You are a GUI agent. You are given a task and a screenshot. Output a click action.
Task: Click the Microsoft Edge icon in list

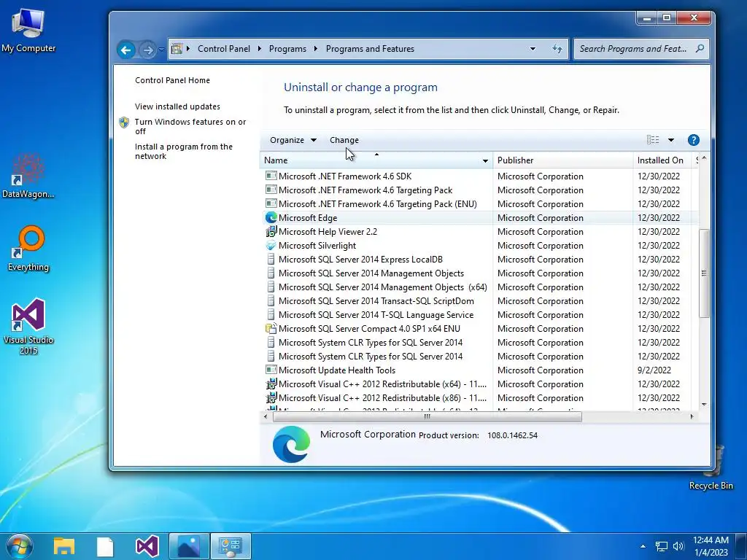(271, 217)
